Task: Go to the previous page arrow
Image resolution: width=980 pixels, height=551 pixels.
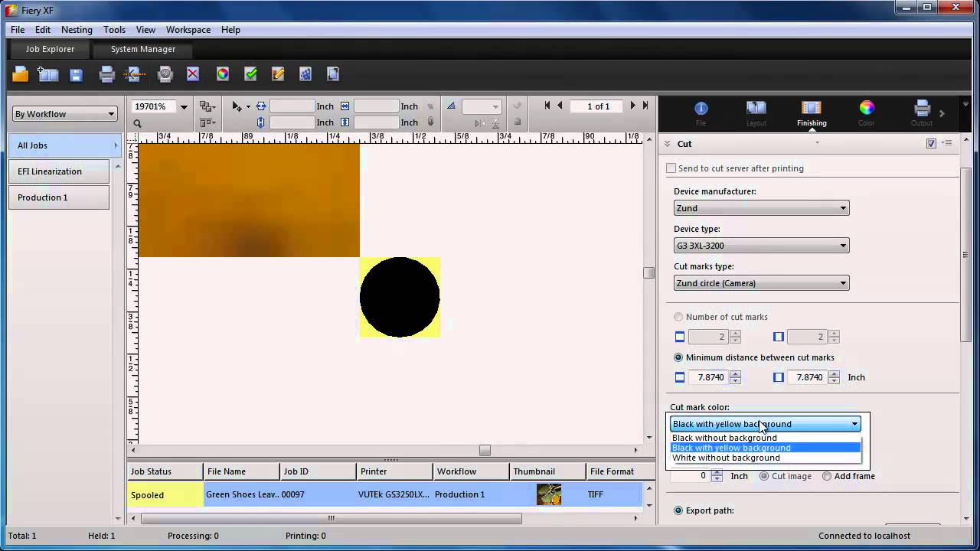Action: pos(560,106)
